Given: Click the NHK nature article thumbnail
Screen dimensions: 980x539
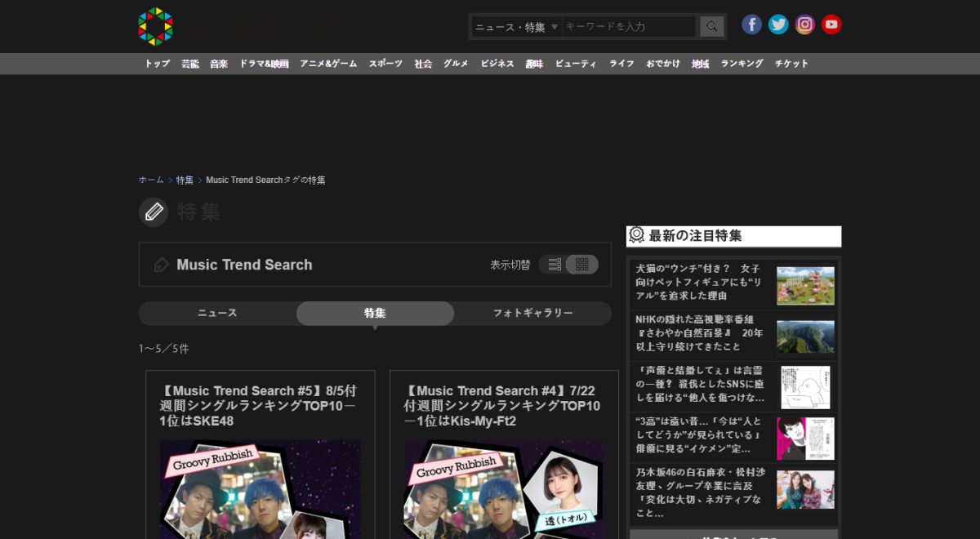Looking at the screenshot, I should (805, 336).
